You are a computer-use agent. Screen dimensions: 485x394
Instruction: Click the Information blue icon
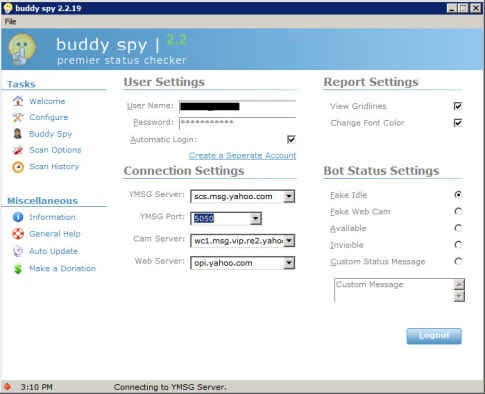click(18, 217)
